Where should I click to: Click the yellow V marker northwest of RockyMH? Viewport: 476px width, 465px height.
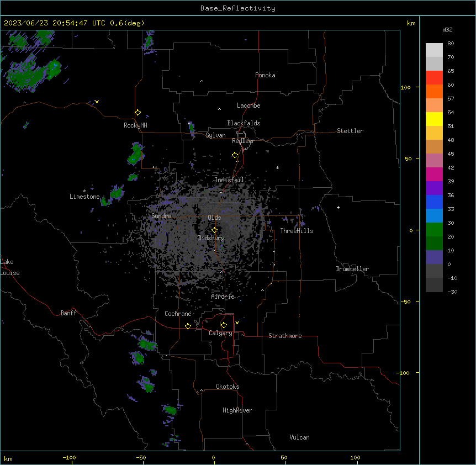[97, 102]
